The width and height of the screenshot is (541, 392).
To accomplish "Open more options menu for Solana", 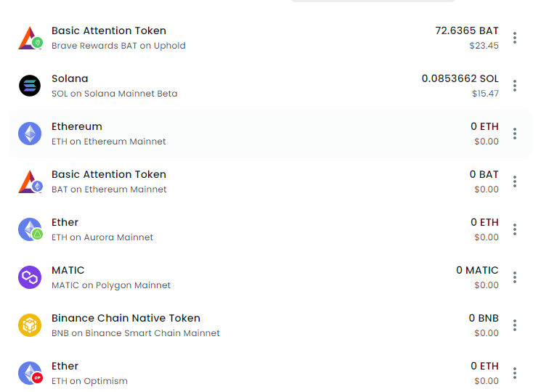I will point(515,86).
